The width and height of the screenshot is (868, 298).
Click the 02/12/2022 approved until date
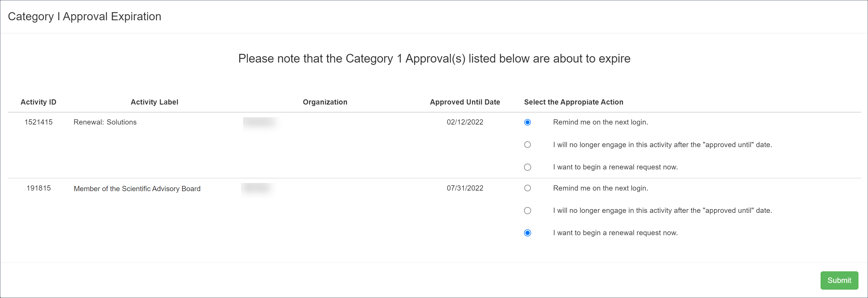465,122
